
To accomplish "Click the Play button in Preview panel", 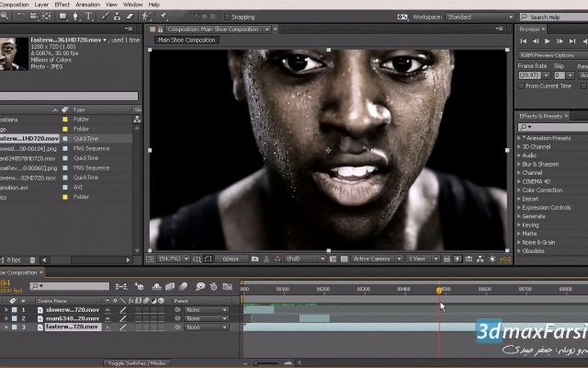I will pos(548,41).
